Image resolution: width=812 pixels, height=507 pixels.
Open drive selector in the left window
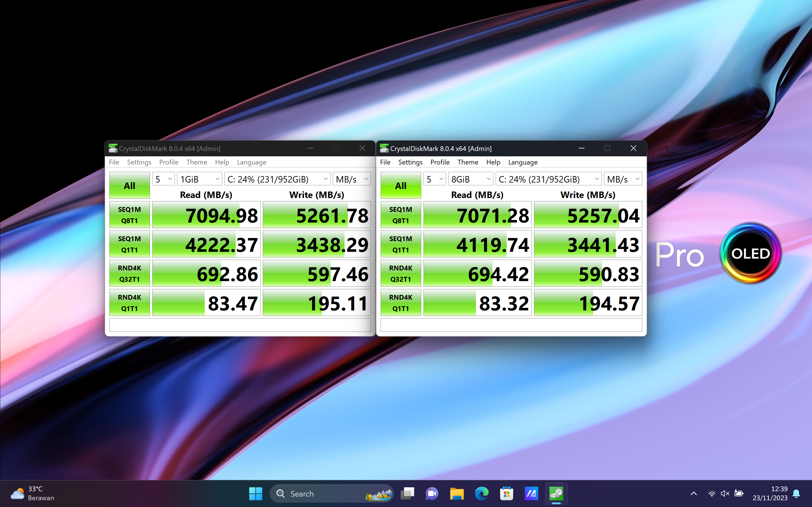(277, 179)
